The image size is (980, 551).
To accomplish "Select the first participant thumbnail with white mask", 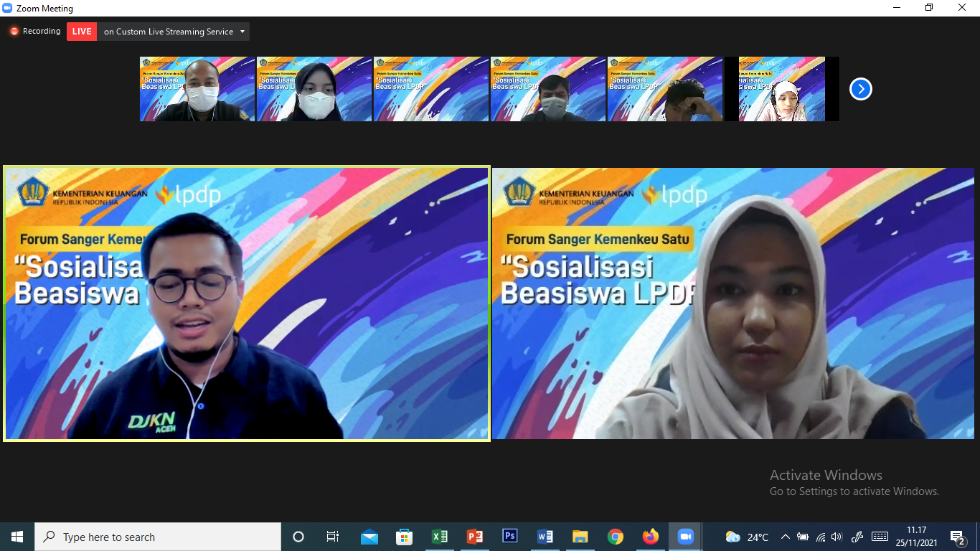I will 197,89.
